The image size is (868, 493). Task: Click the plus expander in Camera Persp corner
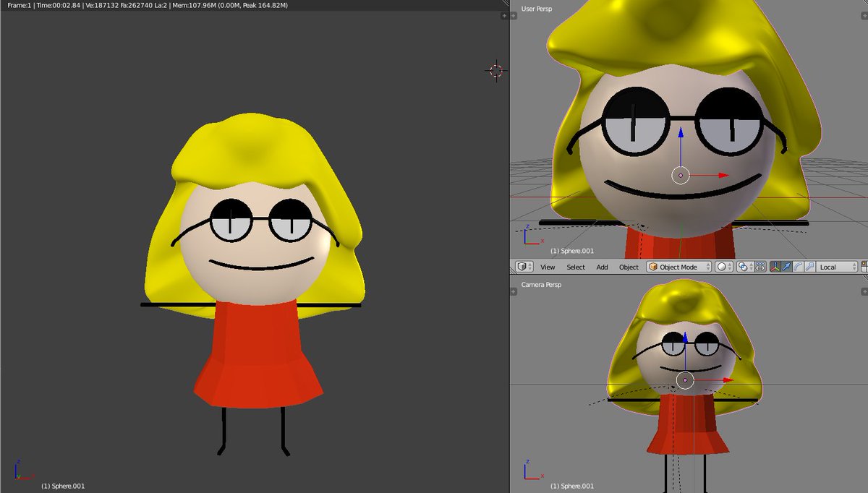coord(864,291)
